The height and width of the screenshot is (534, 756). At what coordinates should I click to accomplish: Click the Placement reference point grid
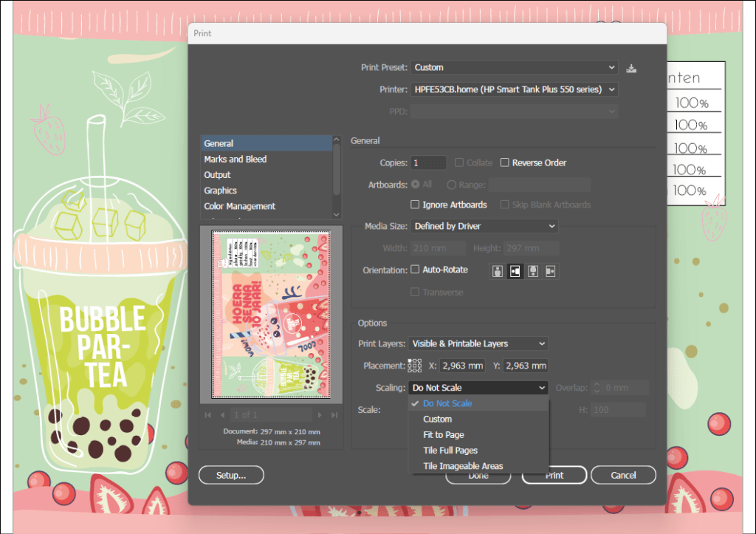415,366
